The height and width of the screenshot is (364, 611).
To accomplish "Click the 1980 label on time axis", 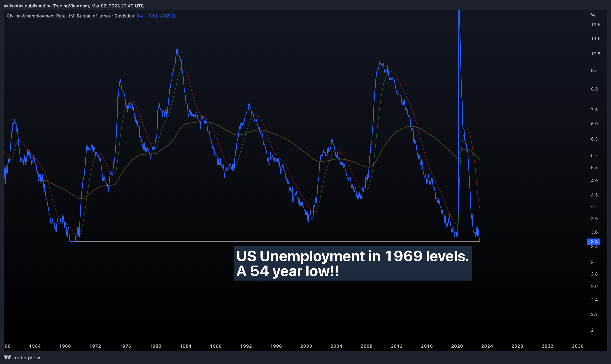I will [156, 346].
